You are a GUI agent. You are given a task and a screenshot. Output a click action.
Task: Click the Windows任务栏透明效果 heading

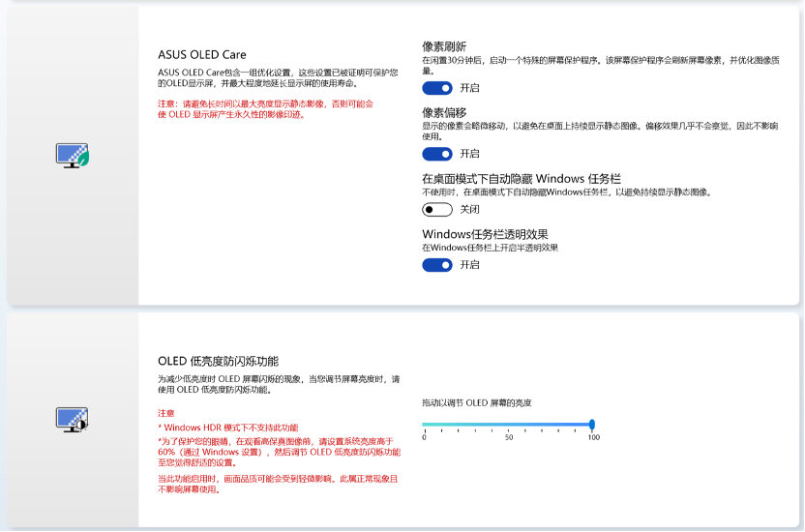pos(485,234)
